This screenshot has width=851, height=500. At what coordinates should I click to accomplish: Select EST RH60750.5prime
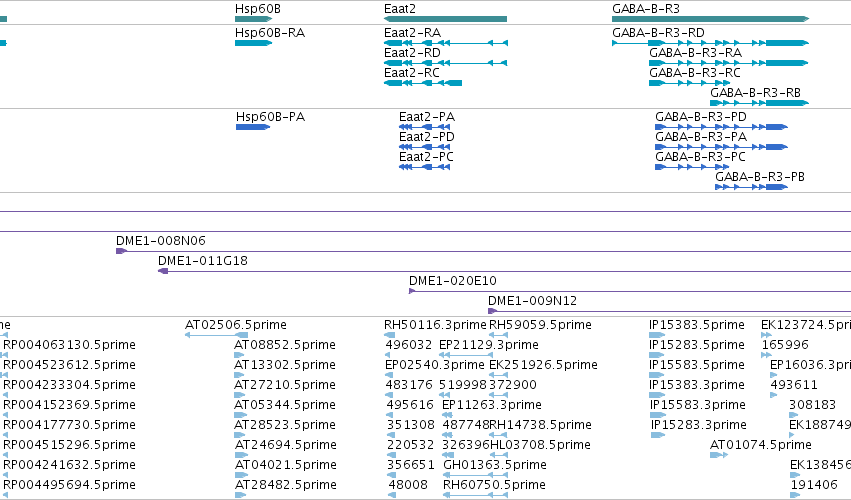point(494,485)
